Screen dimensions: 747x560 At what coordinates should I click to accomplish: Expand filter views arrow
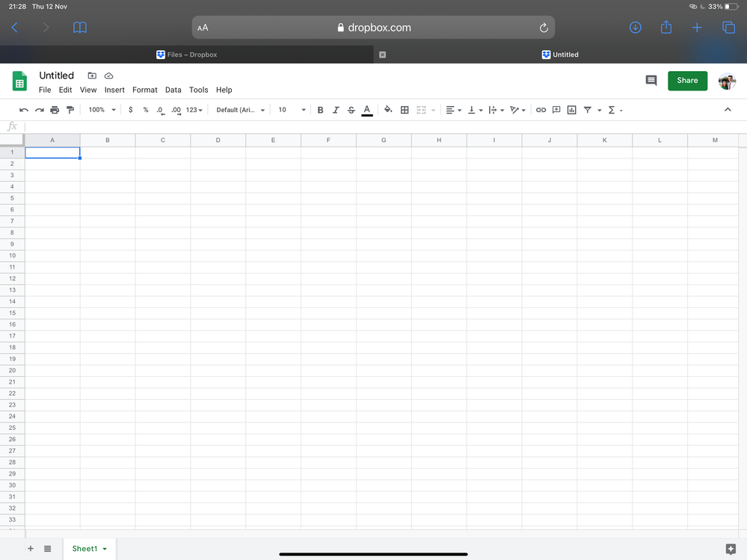[x=599, y=111]
